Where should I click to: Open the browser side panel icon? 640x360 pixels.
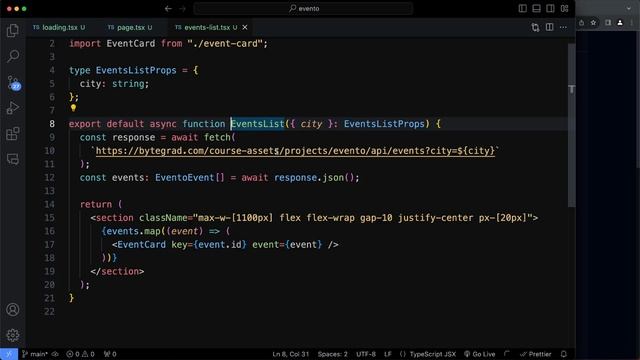608,23
